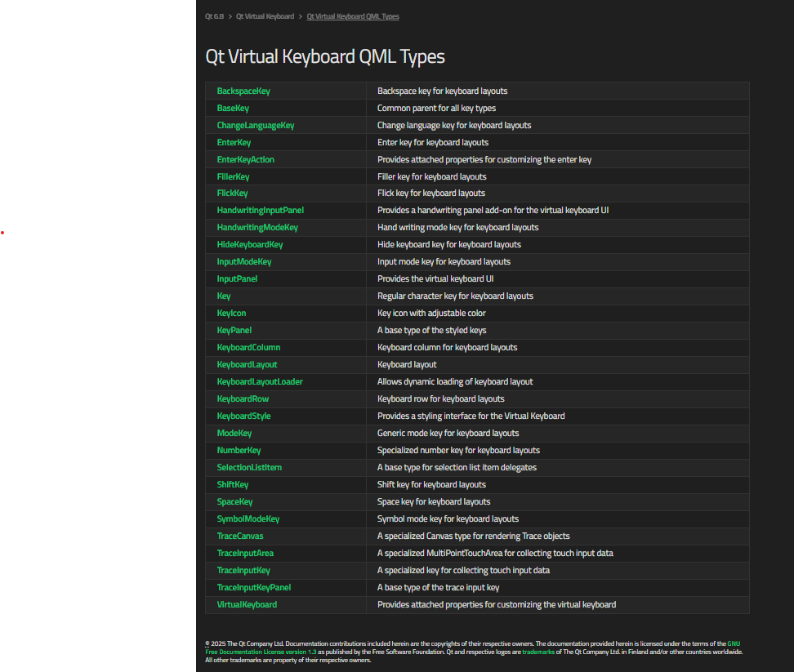Go to Qt Virtual Keyboard breadcrumb
This screenshot has height=672, width=794.
(265, 16)
